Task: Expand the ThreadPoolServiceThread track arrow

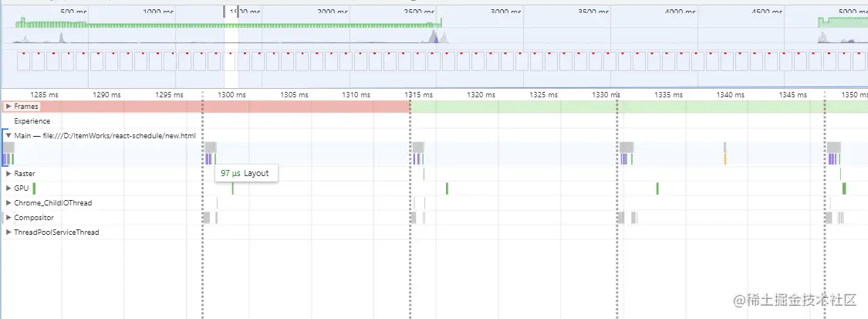Action: (x=8, y=232)
